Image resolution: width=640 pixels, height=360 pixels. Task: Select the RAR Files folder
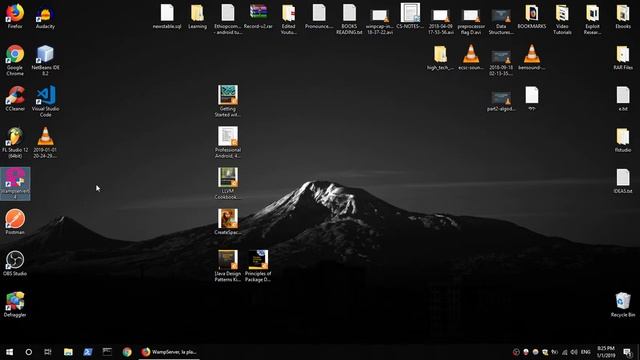tap(623, 58)
